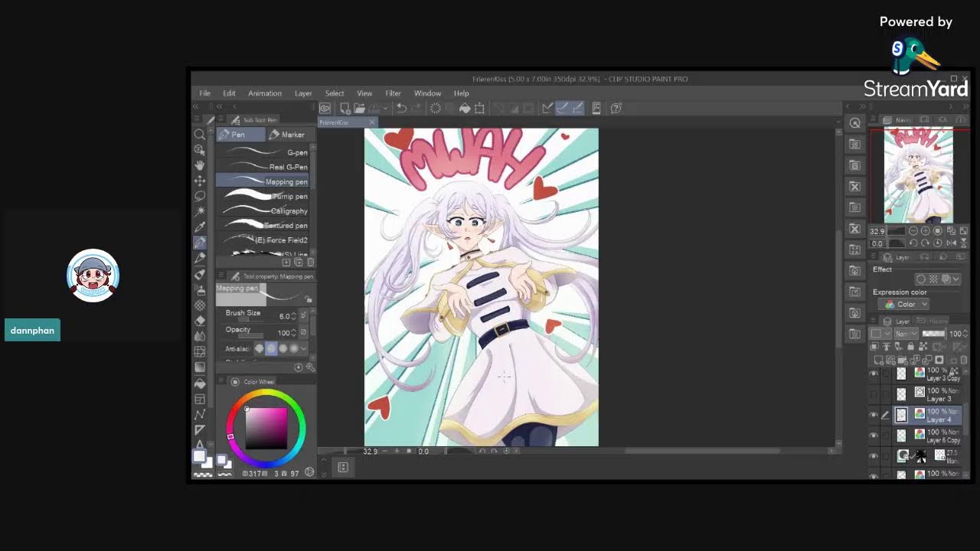The height and width of the screenshot is (551, 980).
Task: Hide Layer 3 Copy visibility eye
Action: [874, 373]
